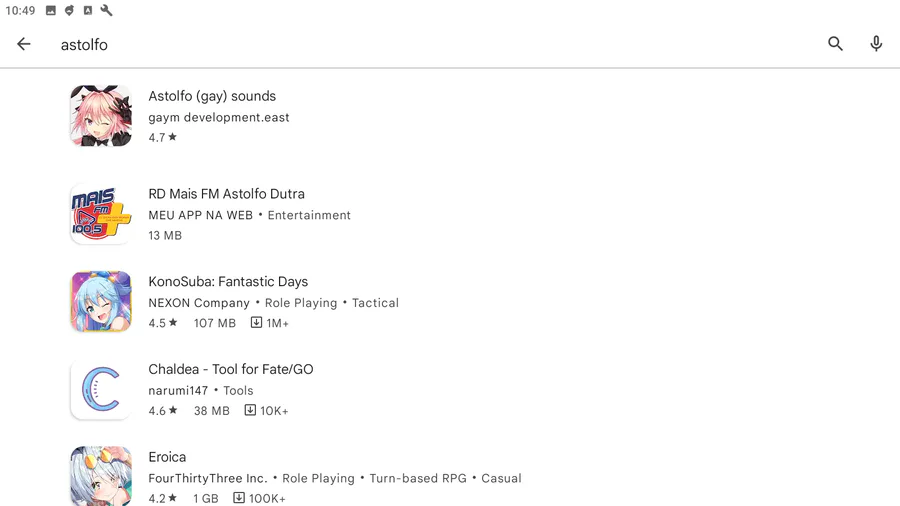This screenshot has width=900, height=506.
Task: Open the Astolfo (gay) sounds app icon
Action: click(x=101, y=116)
